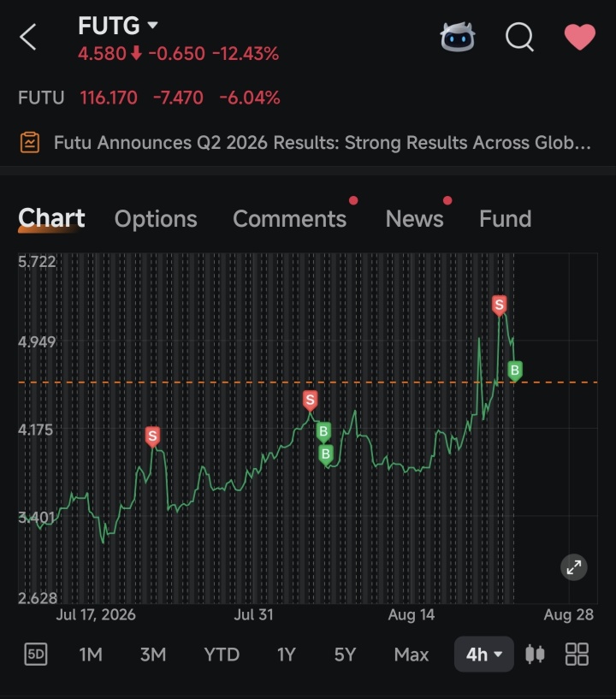Open the 4h interval dropdown

pos(484,655)
